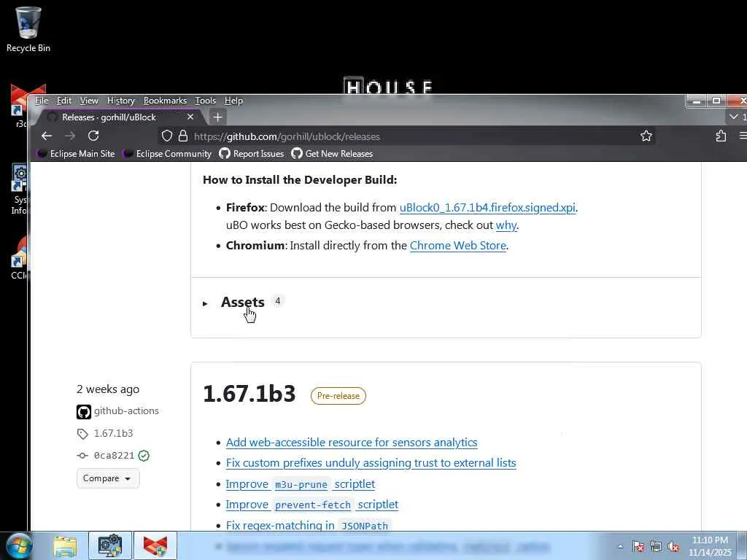Click the Assets count badge 4
Viewport: 747px width, 560px height.
[278, 301]
